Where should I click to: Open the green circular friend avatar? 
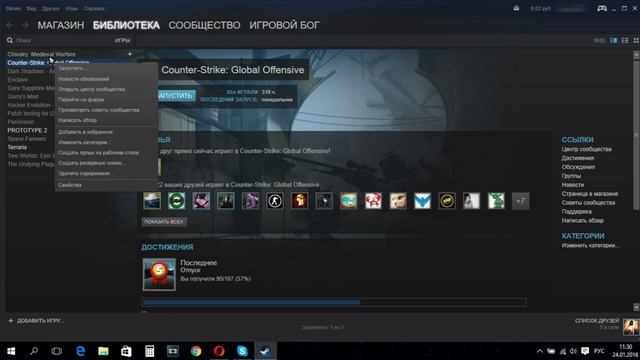click(x=176, y=201)
